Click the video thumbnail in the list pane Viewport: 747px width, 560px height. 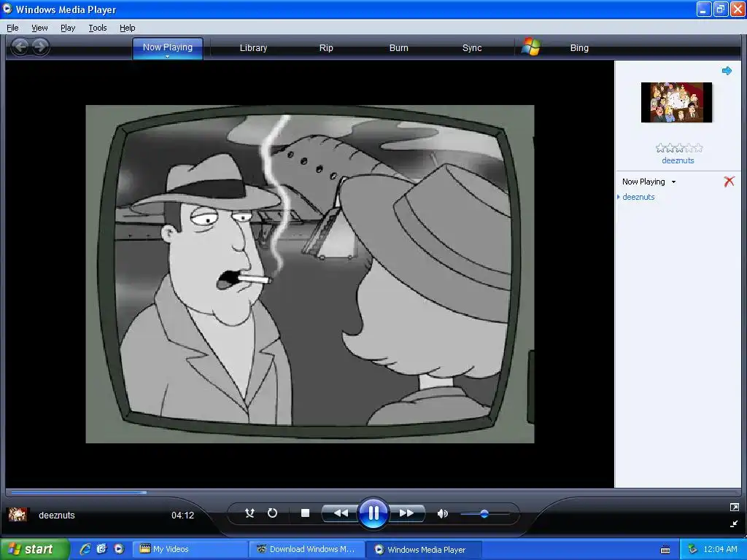point(676,102)
